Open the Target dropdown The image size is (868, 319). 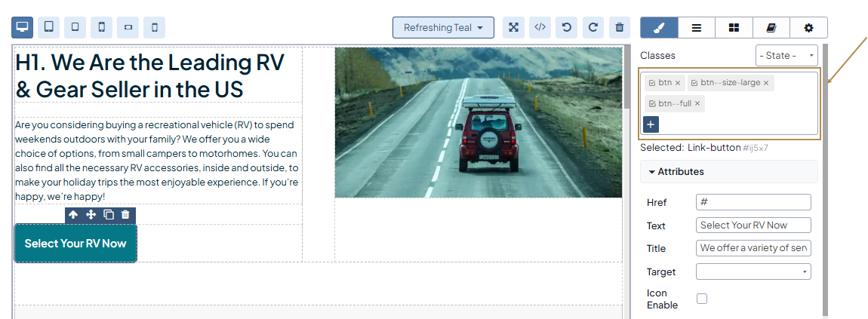pos(753,271)
